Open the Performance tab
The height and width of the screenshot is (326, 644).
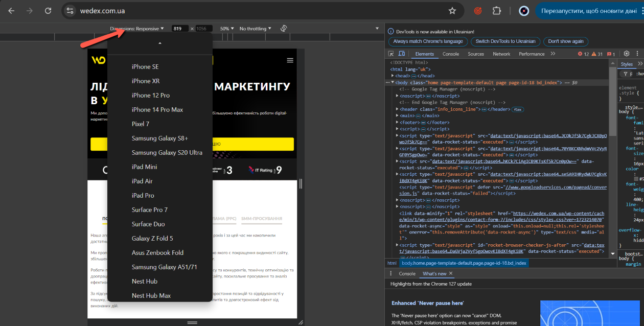click(x=532, y=54)
